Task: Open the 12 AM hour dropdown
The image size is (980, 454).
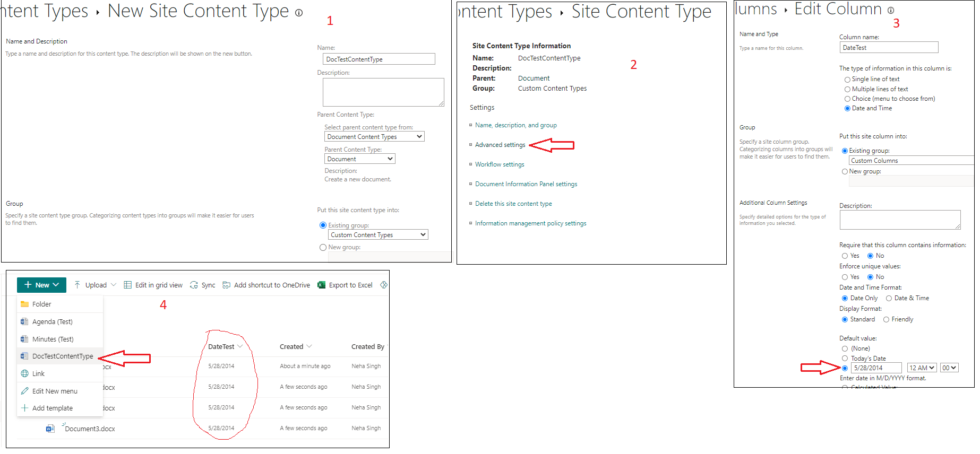Action: tap(922, 368)
